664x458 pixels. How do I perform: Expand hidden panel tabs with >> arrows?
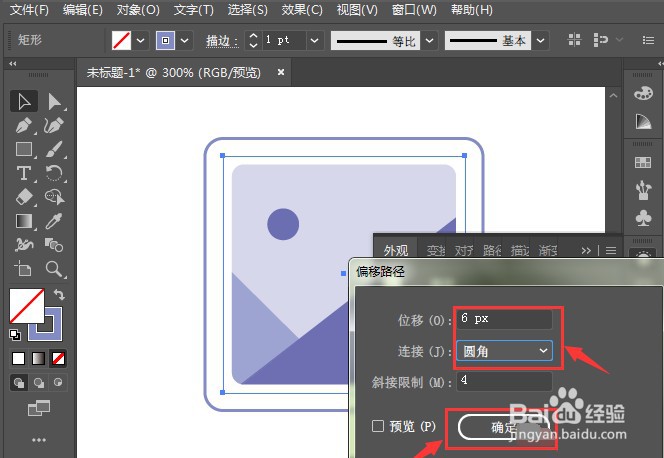586,251
